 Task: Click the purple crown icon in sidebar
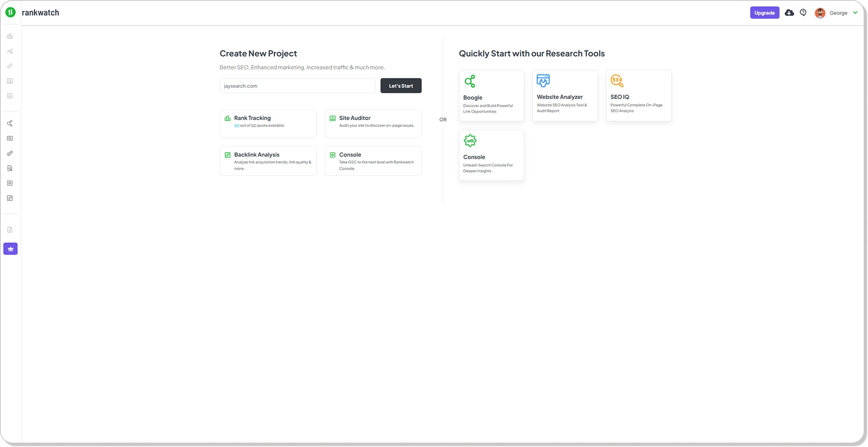tap(10, 249)
